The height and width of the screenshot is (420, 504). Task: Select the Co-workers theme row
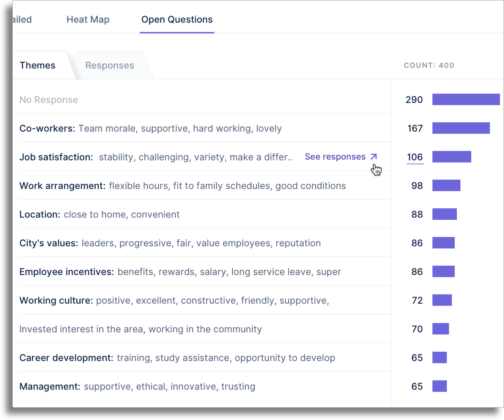click(x=151, y=128)
